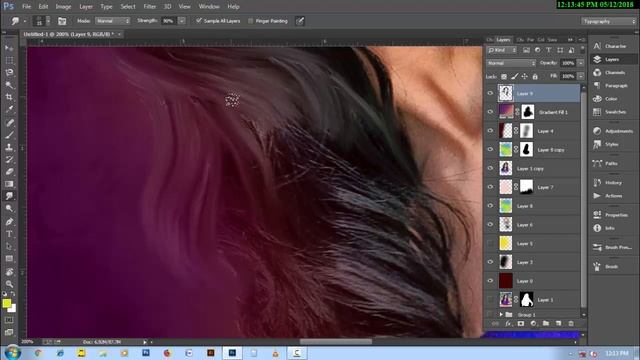Select the Eyedropper tool
This screenshot has height=360, width=640.
pos(9,109)
